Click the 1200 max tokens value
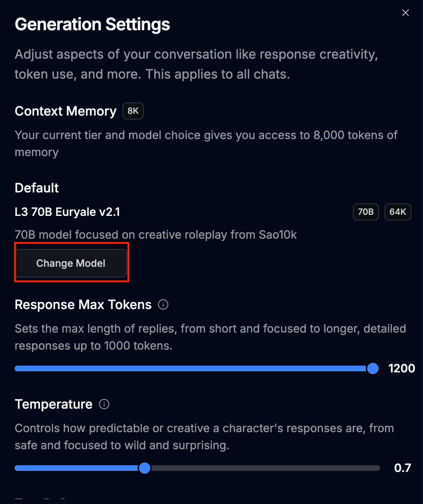This screenshot has width=423, height=504. (402, 368)
